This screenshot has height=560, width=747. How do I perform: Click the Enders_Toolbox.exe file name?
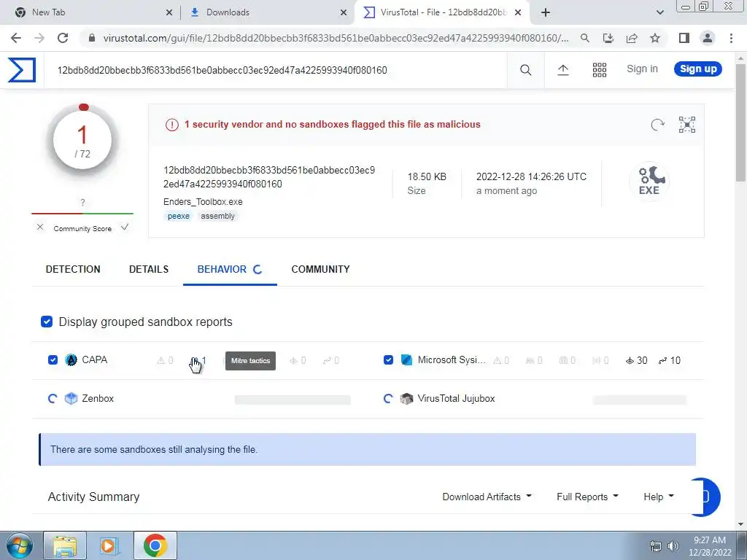click(x=203, y=202)
